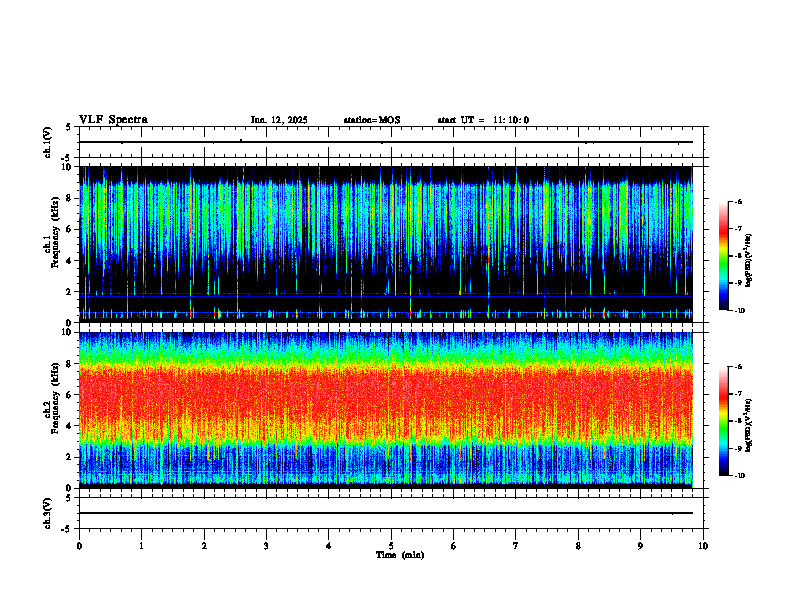Click the ch.1 colorbar log(PSD) label

pyautogui.click(x=749, y=261)
